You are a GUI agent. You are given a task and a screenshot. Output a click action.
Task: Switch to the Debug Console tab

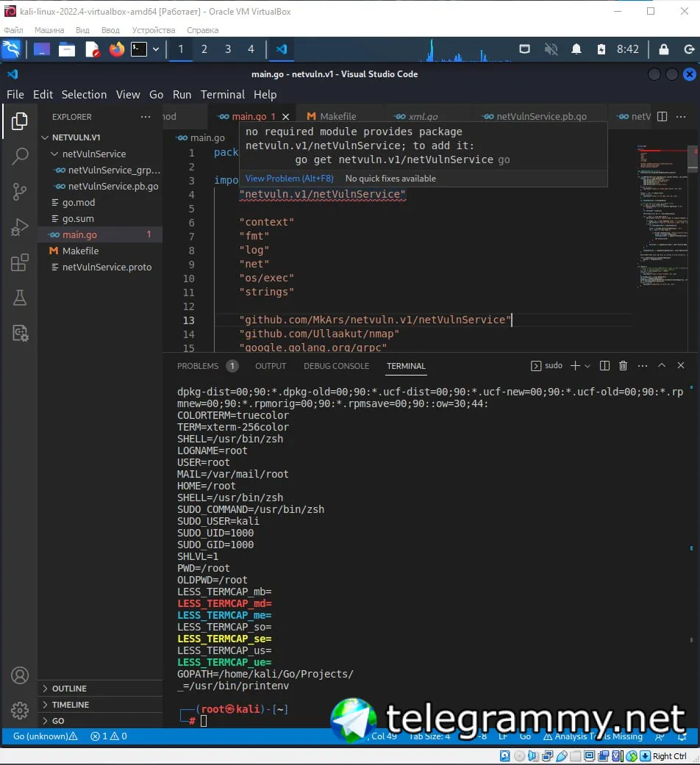pyautogui.click(x=336, y=366)
